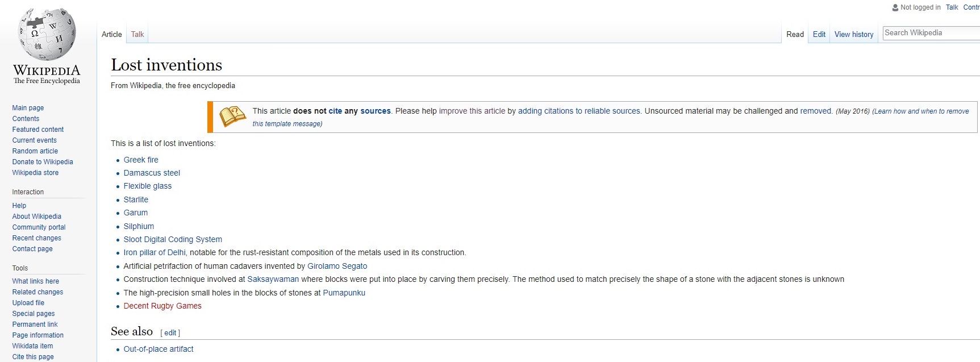Open the Sloot Digital Coding System link
The width and height of the screenshot is (980, 362).
click(x=173, y=239)
